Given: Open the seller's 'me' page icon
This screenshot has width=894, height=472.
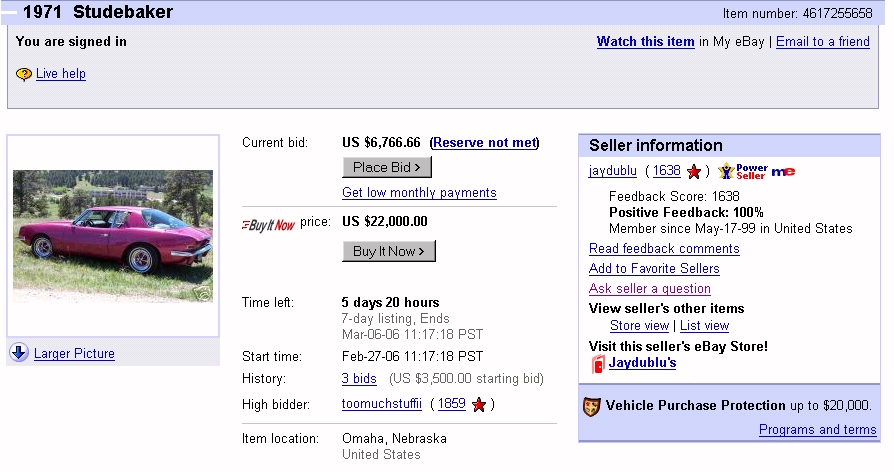Looking at the screenshot, I should pyautogui.click(x=783, y=172).
